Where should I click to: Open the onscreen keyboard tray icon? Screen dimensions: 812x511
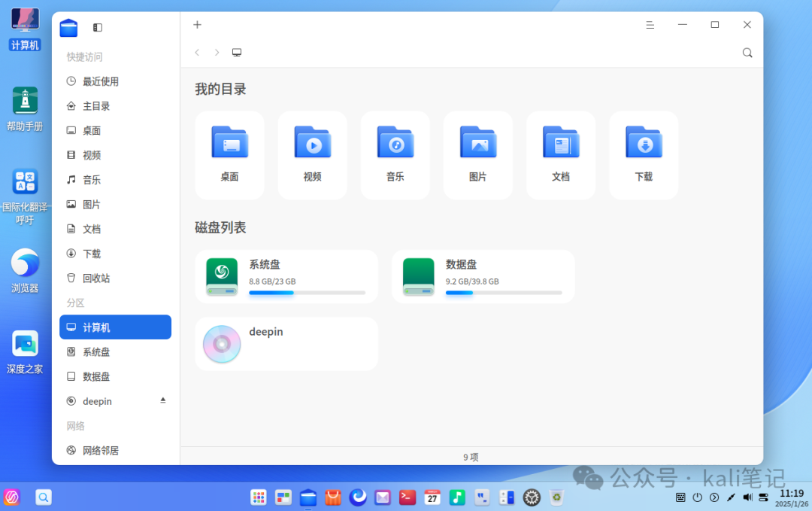pos(681,497)
